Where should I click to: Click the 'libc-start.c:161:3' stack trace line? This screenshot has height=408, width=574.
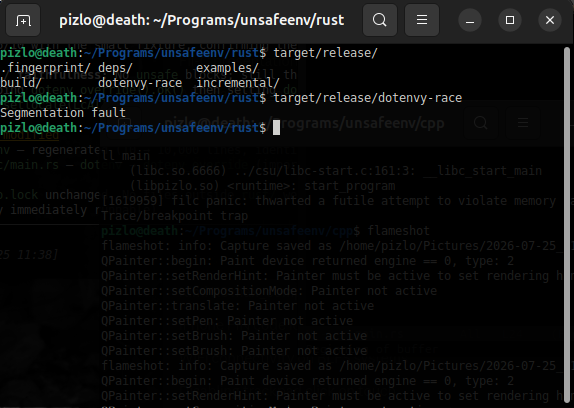336,171
